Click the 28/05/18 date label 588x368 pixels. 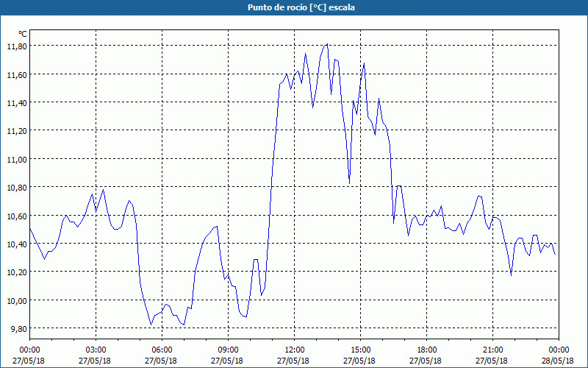tap(558, 361)
